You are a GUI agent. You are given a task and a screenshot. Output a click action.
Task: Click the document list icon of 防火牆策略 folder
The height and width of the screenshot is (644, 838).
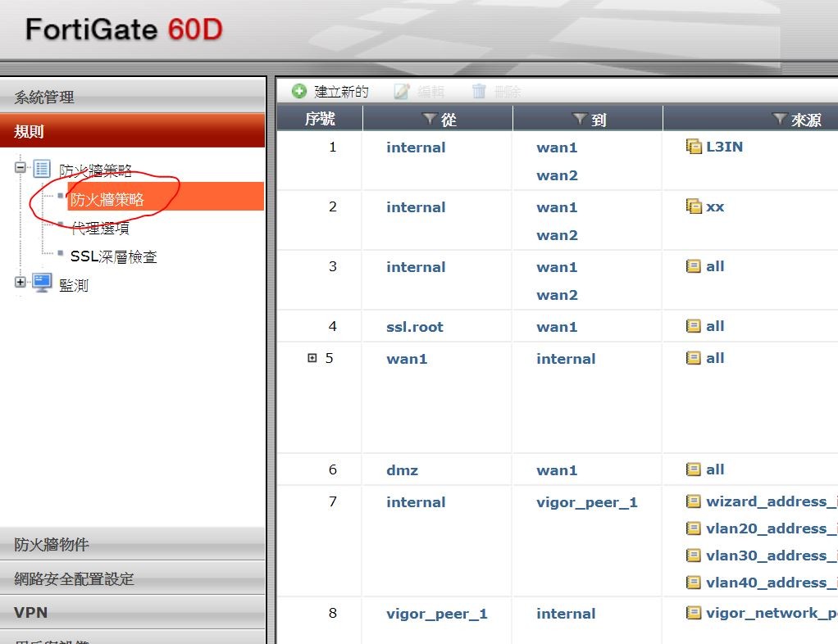click(x=42, y=168)
